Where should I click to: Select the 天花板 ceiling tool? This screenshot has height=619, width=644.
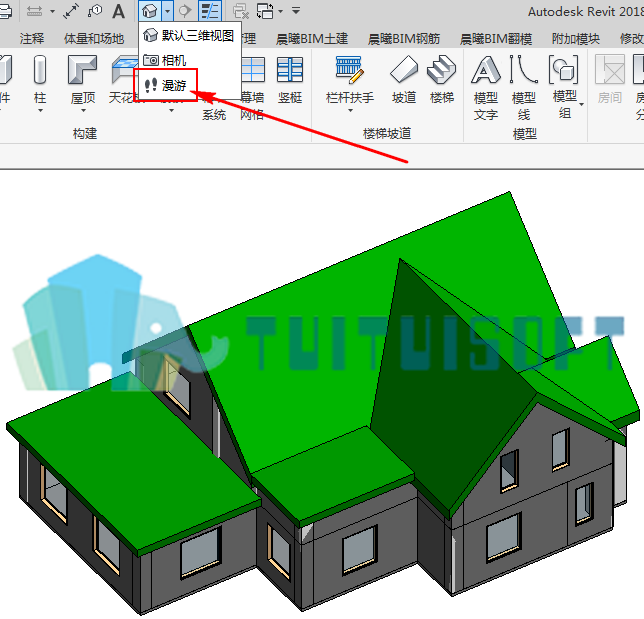pyautogui.click(x=123, y=80)
